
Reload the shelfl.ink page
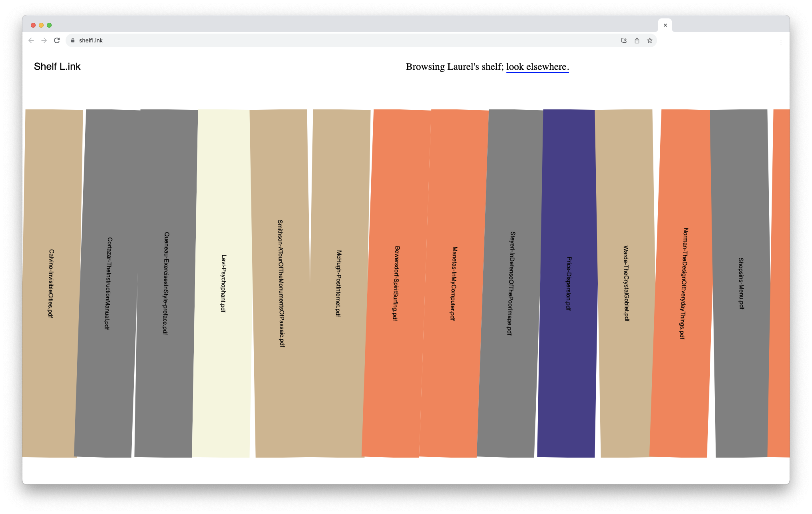point(57,41)
